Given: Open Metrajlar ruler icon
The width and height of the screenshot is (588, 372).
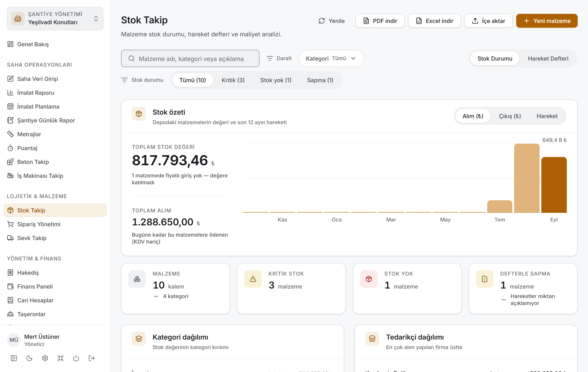Looking at the screenshot, I should point(10,134).
